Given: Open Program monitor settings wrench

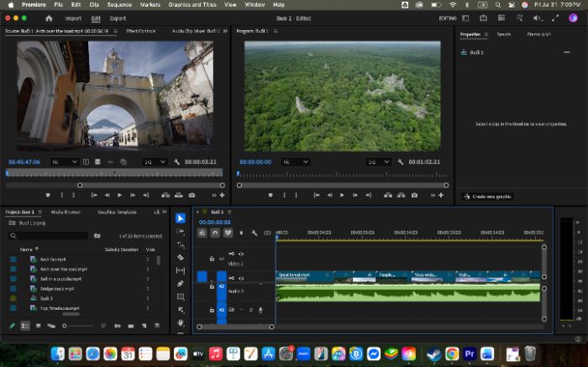Looking at the screenshot, I should coord(400,162).
